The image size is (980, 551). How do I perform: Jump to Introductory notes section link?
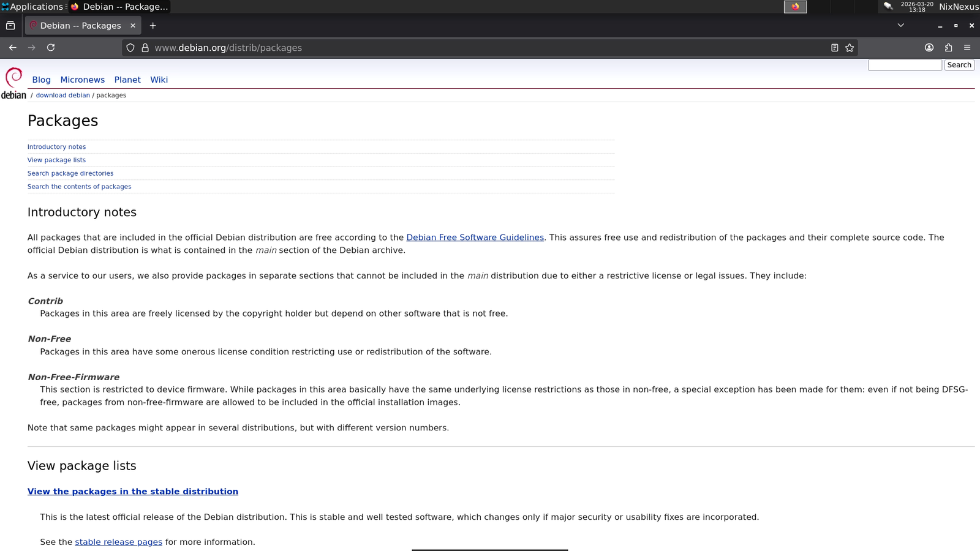[x=56, y=147]
